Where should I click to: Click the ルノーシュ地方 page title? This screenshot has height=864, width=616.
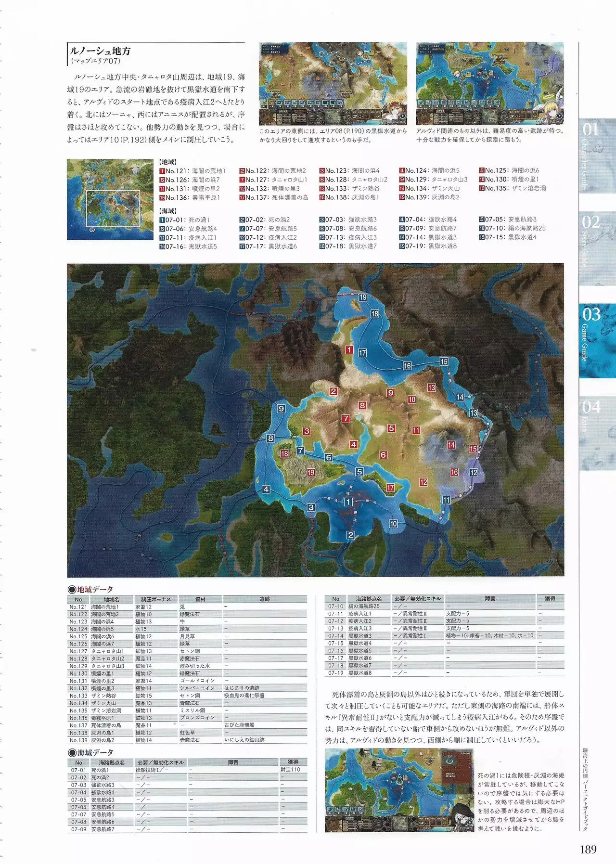coord(100,51)
